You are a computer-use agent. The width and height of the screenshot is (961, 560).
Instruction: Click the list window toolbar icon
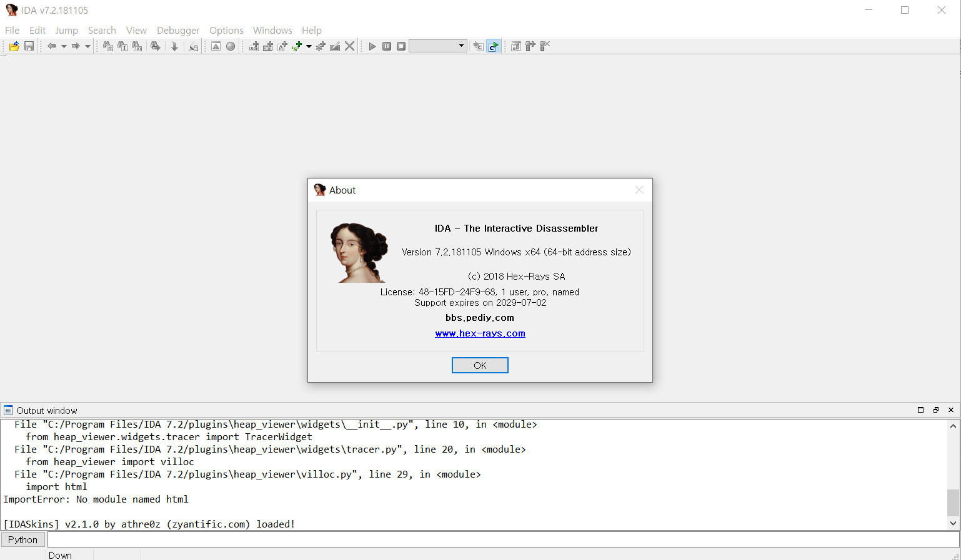[x=516, y=46]
